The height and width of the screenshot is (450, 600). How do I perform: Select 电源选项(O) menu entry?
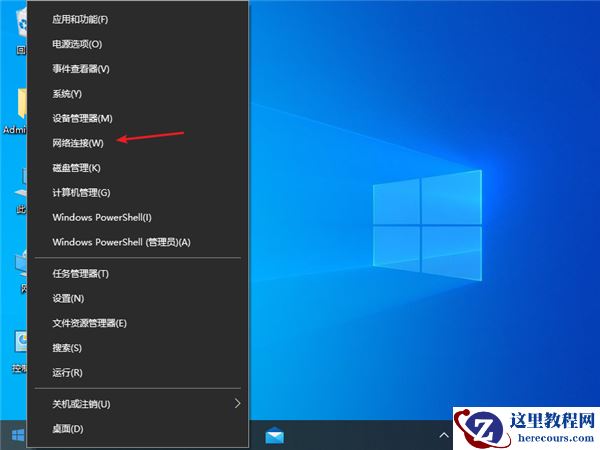pos(138,44)
